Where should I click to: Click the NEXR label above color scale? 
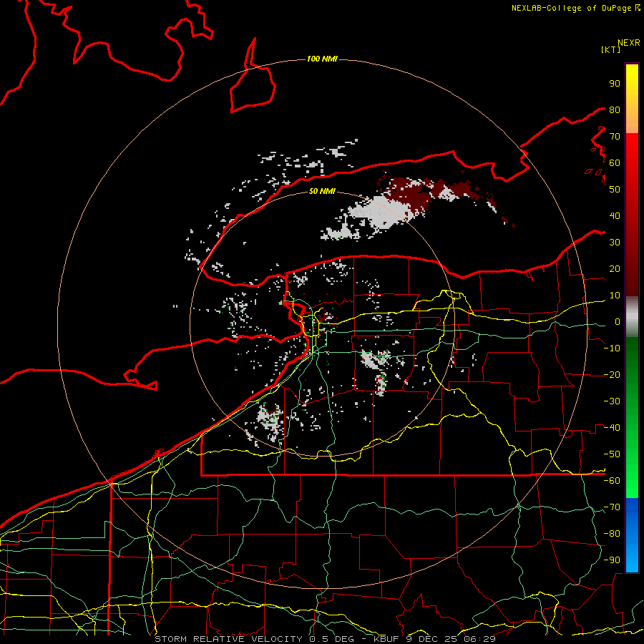pyautogui.click(x=629, y=43)
